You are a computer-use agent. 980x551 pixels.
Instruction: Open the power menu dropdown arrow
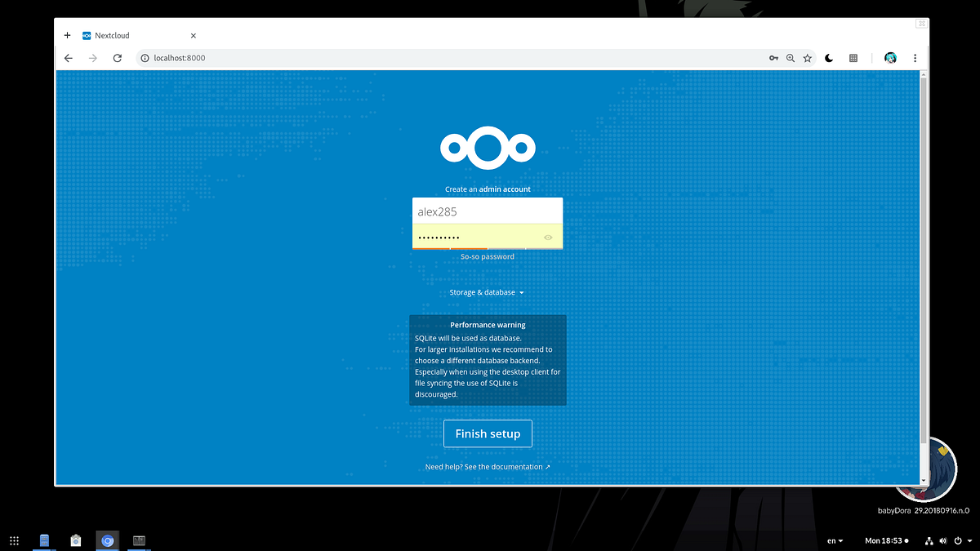click(x=969, y=540)
